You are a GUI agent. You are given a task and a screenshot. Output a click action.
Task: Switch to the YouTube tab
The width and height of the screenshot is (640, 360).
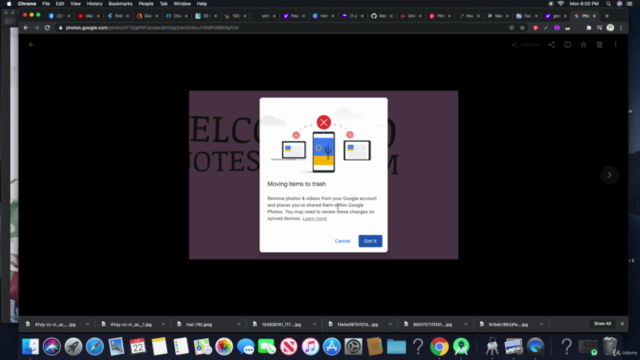[87, 16]
